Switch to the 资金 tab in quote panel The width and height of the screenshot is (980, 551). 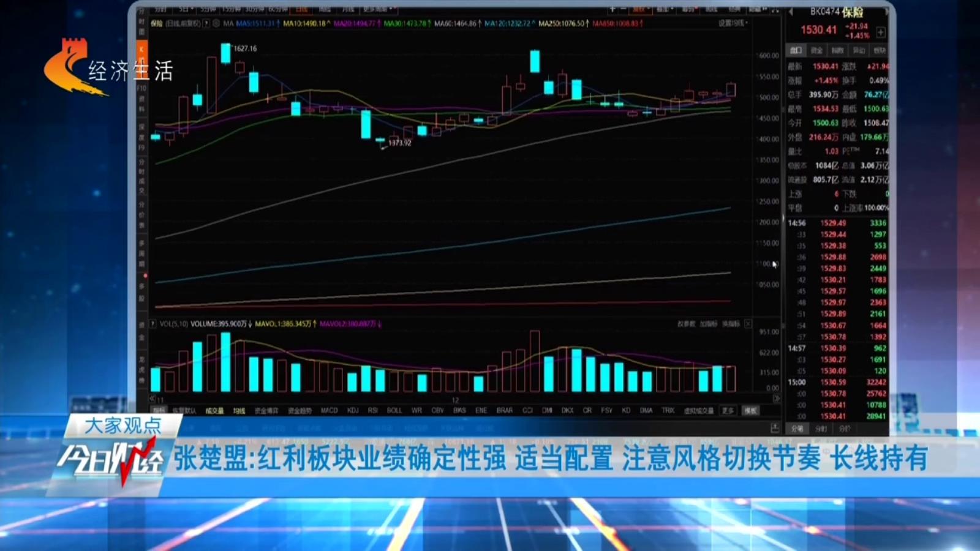[816, 50]
